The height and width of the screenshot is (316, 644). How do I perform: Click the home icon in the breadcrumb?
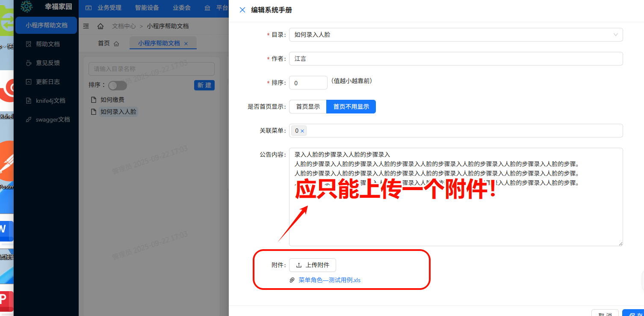tap(100, 26)
